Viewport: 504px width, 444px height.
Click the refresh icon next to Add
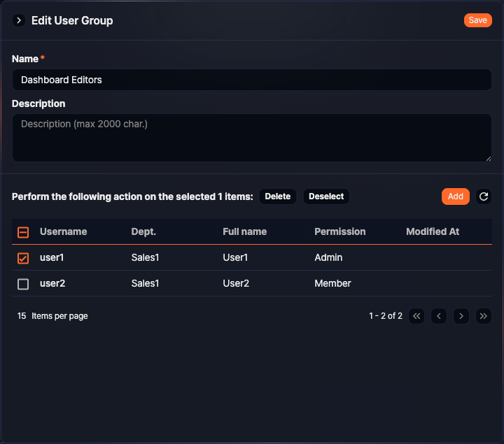(484, 196)
